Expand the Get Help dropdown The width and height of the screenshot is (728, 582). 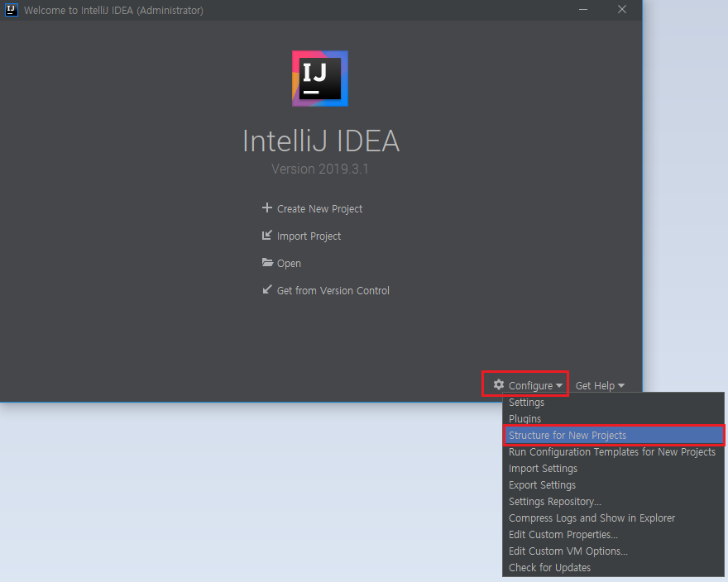click(x=600, y=386)
